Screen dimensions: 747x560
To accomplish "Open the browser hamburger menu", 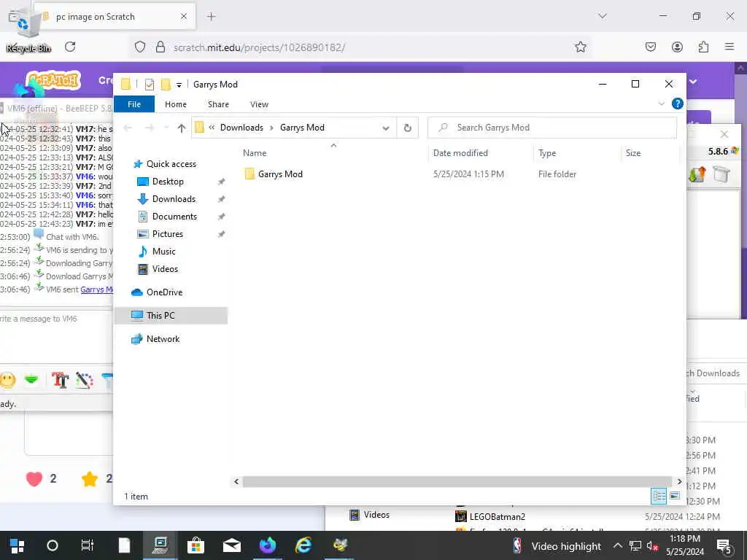I will click(729, 47).
